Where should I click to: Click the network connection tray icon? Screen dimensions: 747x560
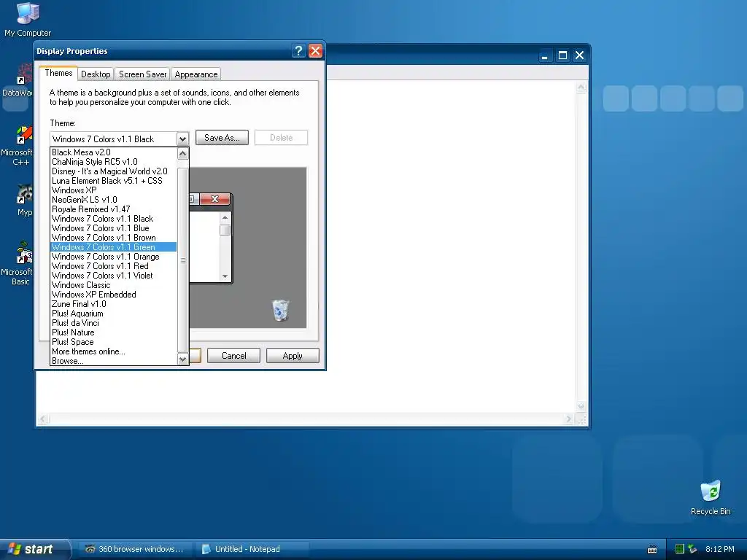coord(692,549)
